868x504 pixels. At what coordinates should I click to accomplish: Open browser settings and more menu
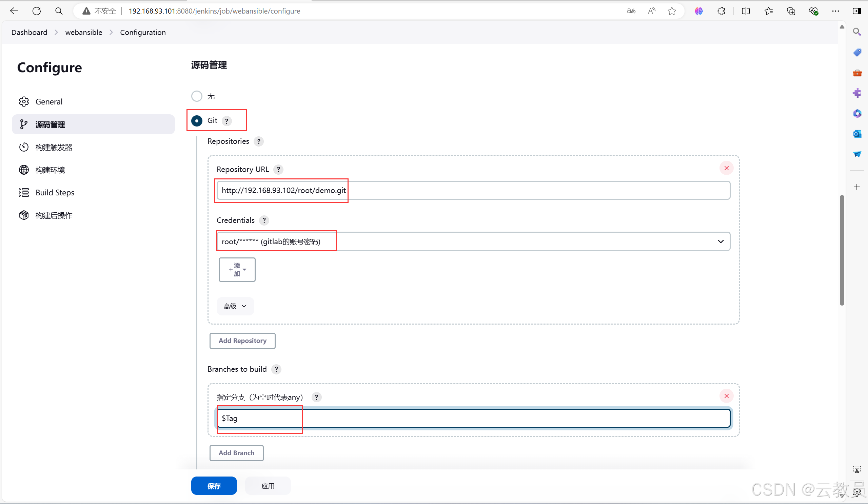click(836, 11)
